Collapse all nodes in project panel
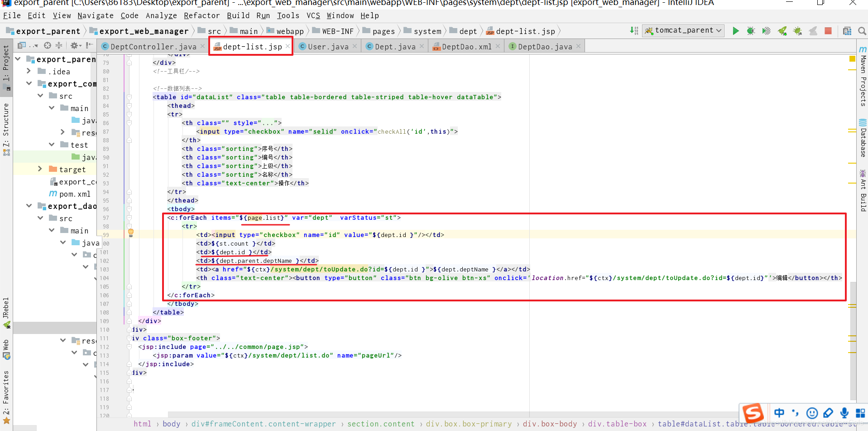This screenshot has height=431, width=868. coord(59,46)
